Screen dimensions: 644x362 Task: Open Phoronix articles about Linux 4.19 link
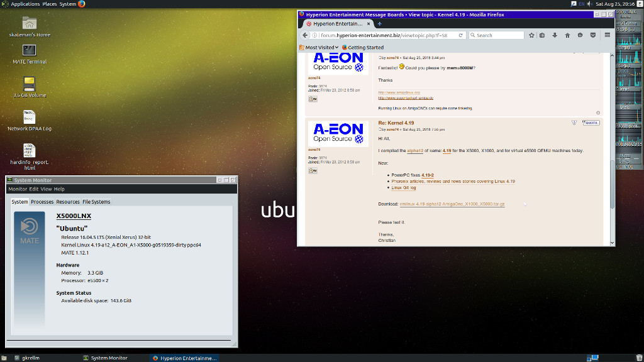(453, 182)
